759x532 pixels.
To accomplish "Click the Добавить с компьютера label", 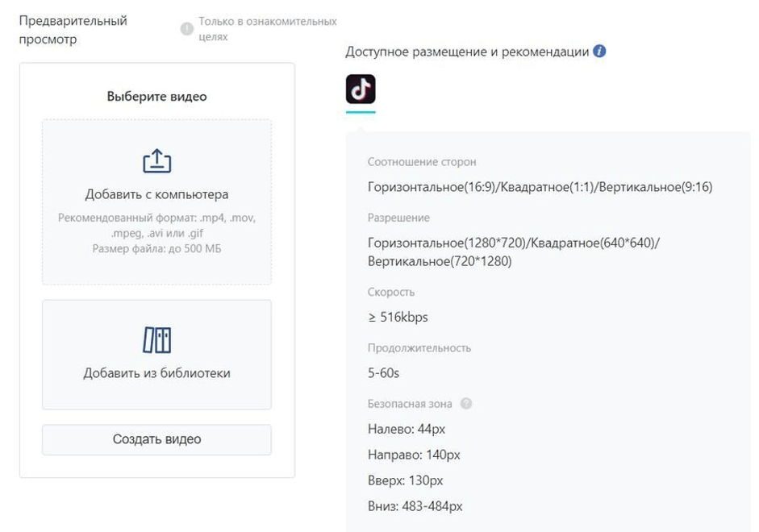I will (x=156, y=194).
